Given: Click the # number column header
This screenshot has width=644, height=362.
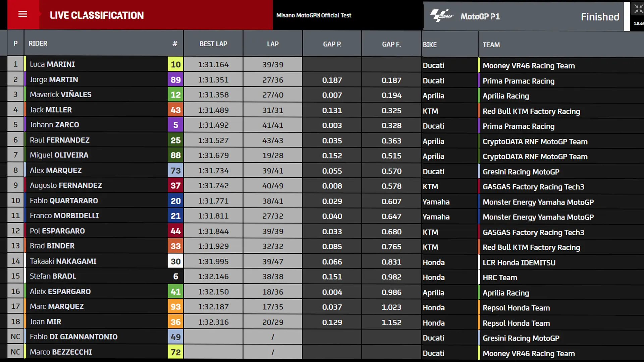Looking at the screenshot, I should (175, 44).
